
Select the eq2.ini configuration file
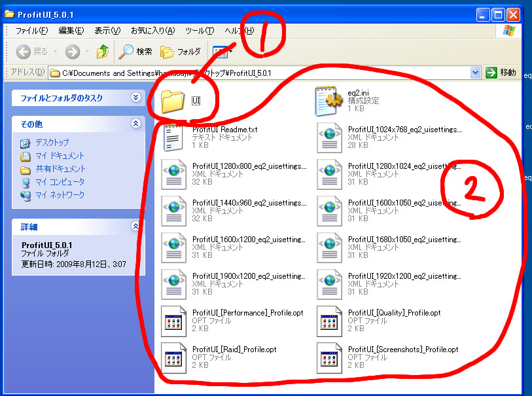[x=347, y=100]
